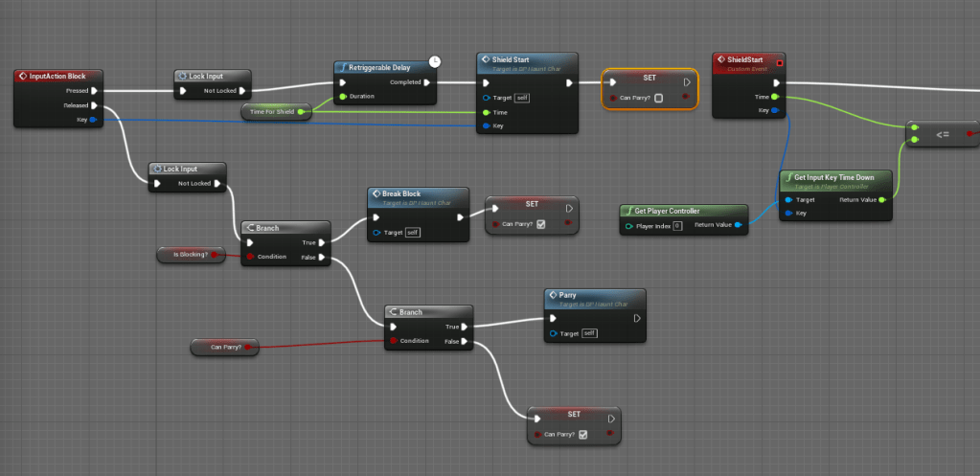980x476 pixels.
Task: Click the Target self field on Shield Start
Action: pos(521,98)
